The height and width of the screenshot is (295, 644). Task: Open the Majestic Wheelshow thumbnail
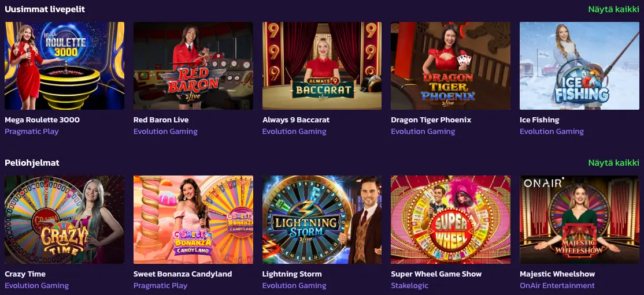(x=579, y=219)
